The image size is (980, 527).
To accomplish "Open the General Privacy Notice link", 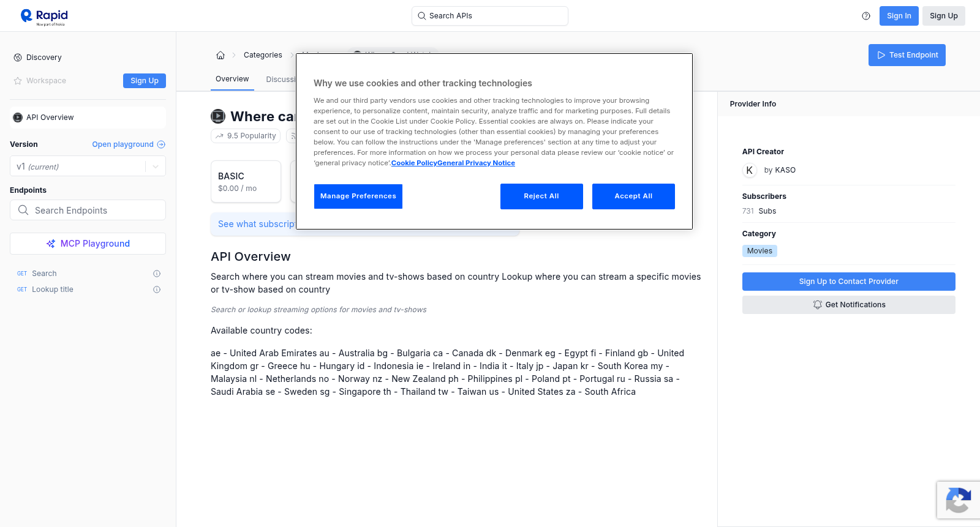I will 476,163.
